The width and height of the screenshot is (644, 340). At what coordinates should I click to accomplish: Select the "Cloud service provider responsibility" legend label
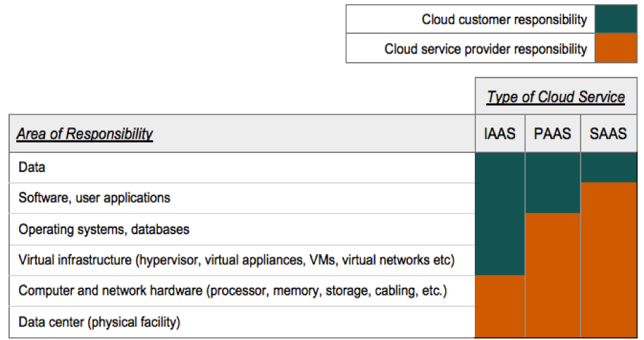coord(485,49)
